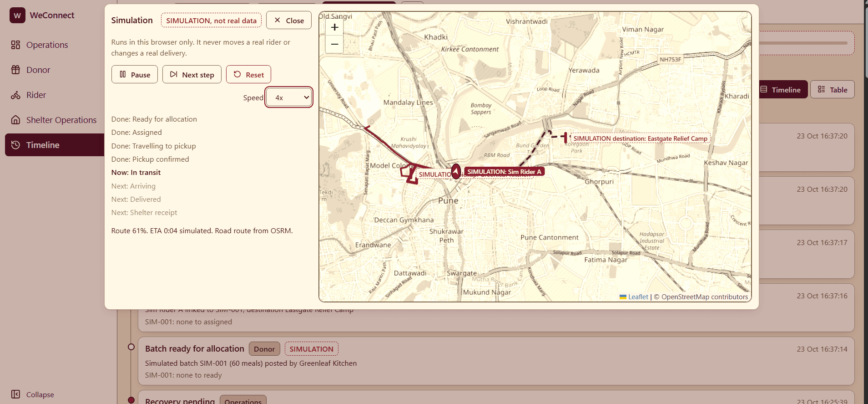Reset the simulation
Screen dimensions: 868x404
click(248, 75)
